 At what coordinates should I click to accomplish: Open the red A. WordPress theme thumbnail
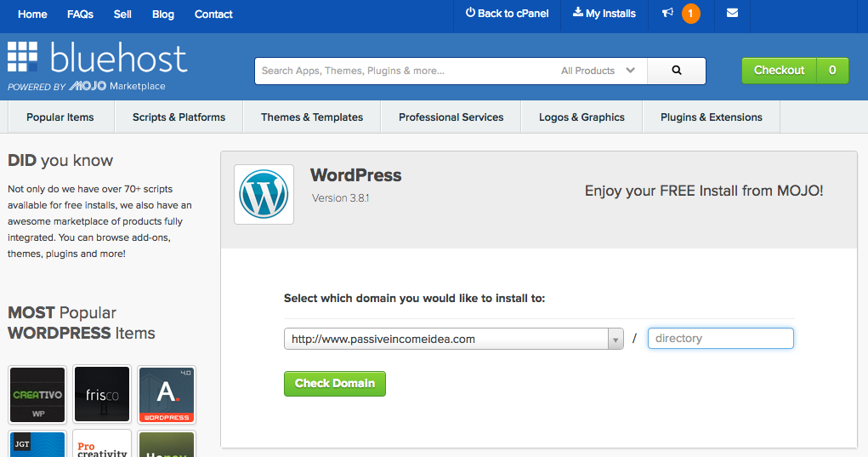click(x=167, y=394)
